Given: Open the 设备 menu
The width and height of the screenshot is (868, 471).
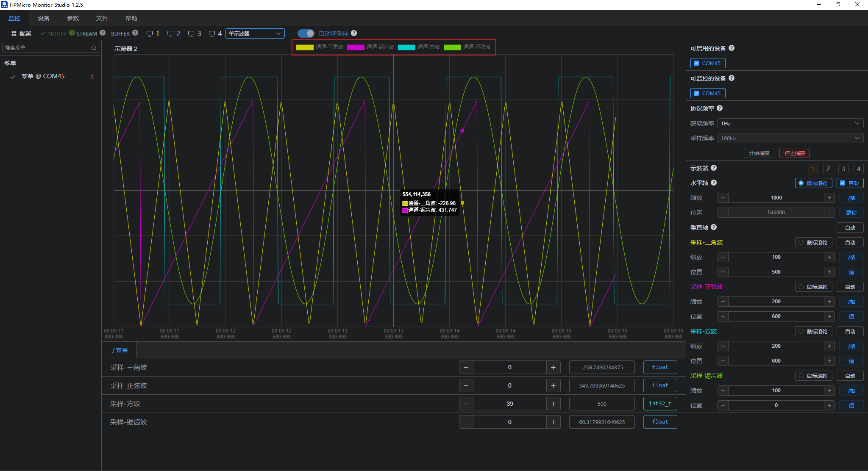Looking at the screenshot, I should [44, 18].
